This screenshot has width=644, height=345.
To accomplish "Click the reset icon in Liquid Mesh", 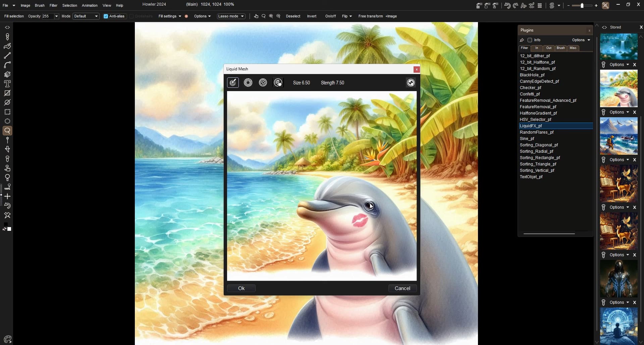I will pos(411,83).
